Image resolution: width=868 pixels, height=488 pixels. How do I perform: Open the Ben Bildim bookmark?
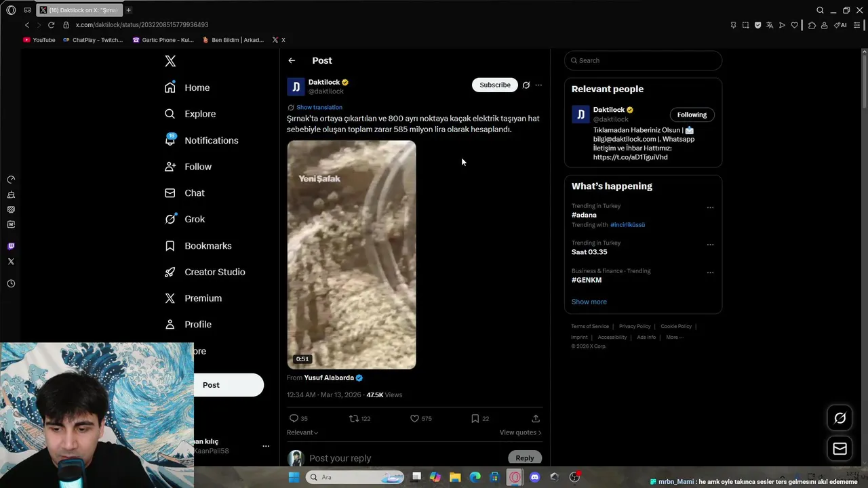coord(233,40)
